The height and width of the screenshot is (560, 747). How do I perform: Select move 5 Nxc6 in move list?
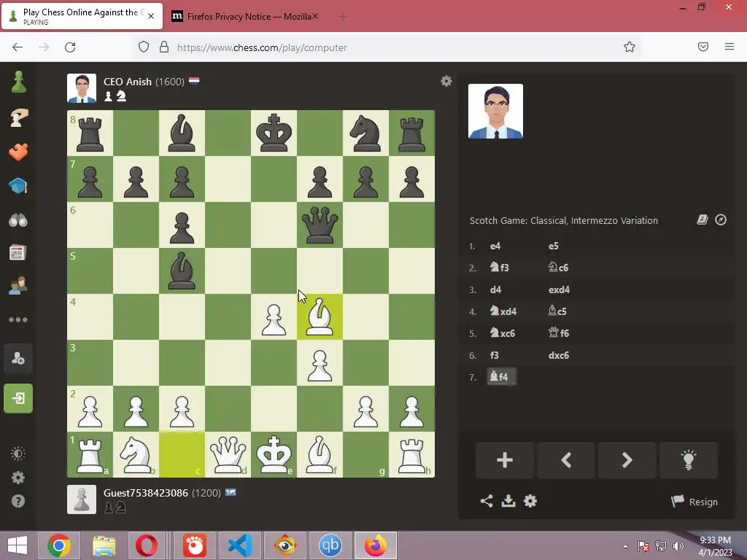tap(502, 333)
